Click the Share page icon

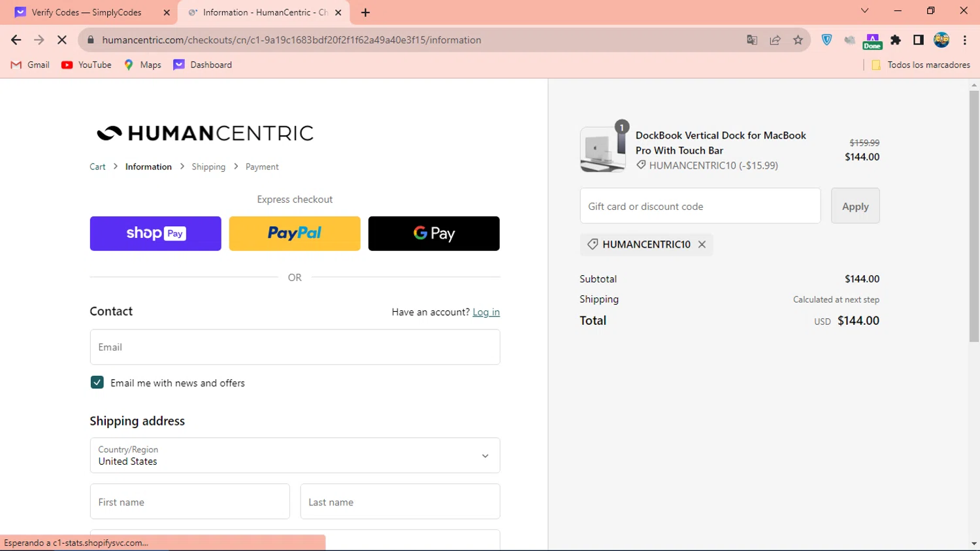(x=775, y=40)
